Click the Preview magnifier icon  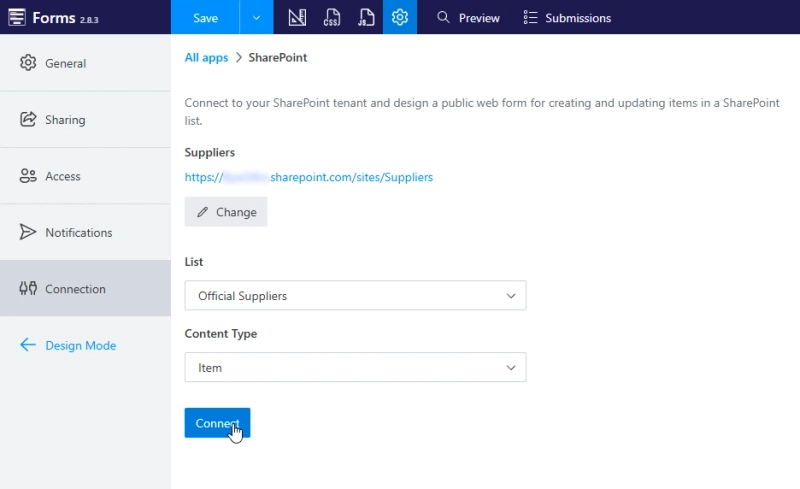coord(443,17)
